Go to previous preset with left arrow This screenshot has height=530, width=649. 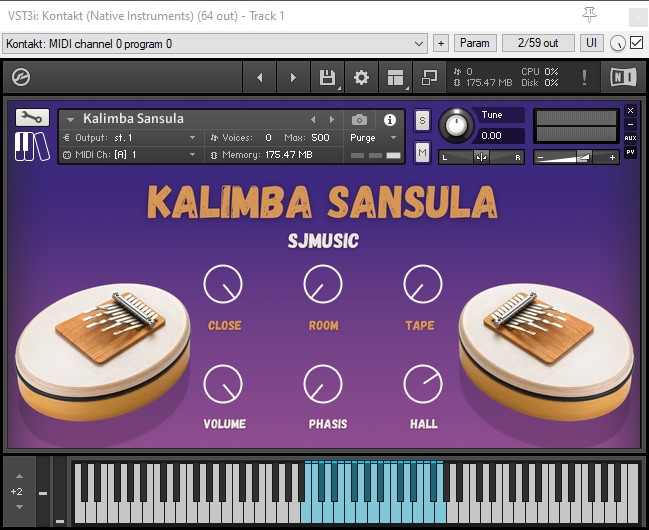260,77
